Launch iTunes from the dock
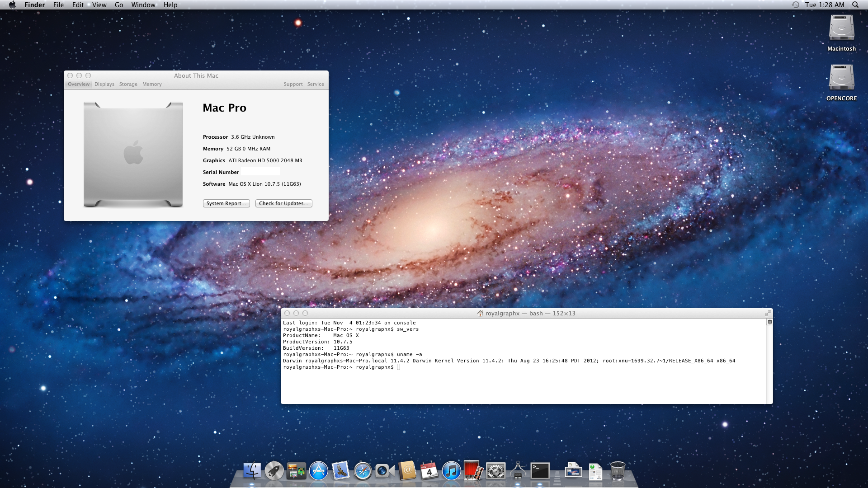 451,471
